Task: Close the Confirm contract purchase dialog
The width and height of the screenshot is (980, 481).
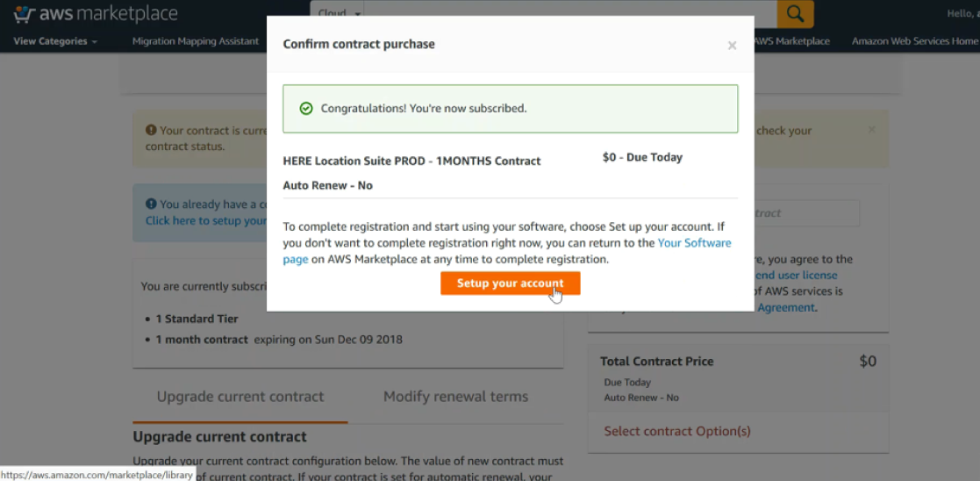Action: click(x=732, y=45)
